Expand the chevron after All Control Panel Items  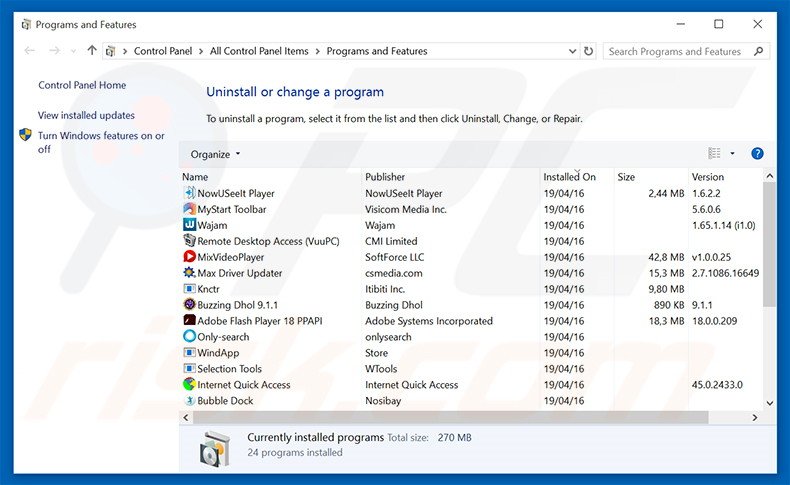(x=317, y=51)
